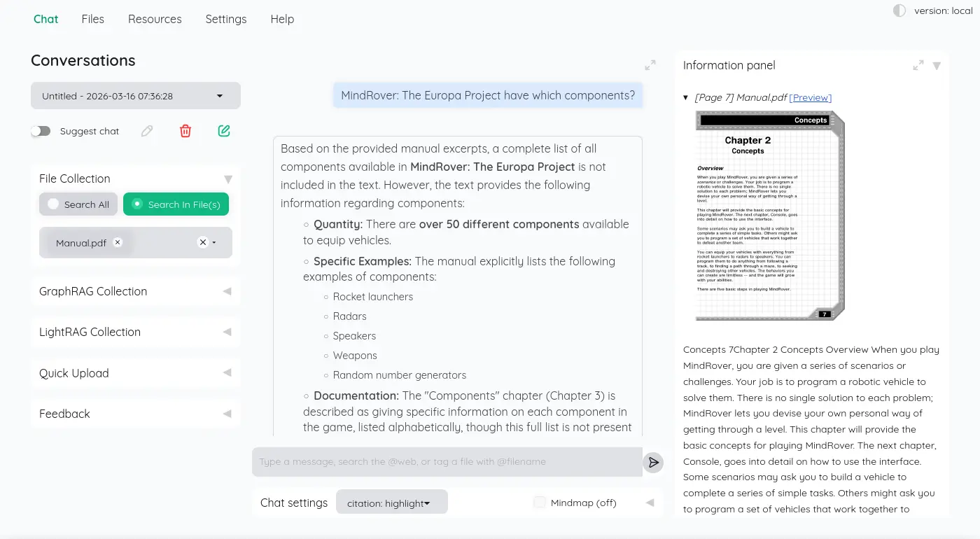Click the pencil rename conversation icon
980x539 pixels.
147,131
